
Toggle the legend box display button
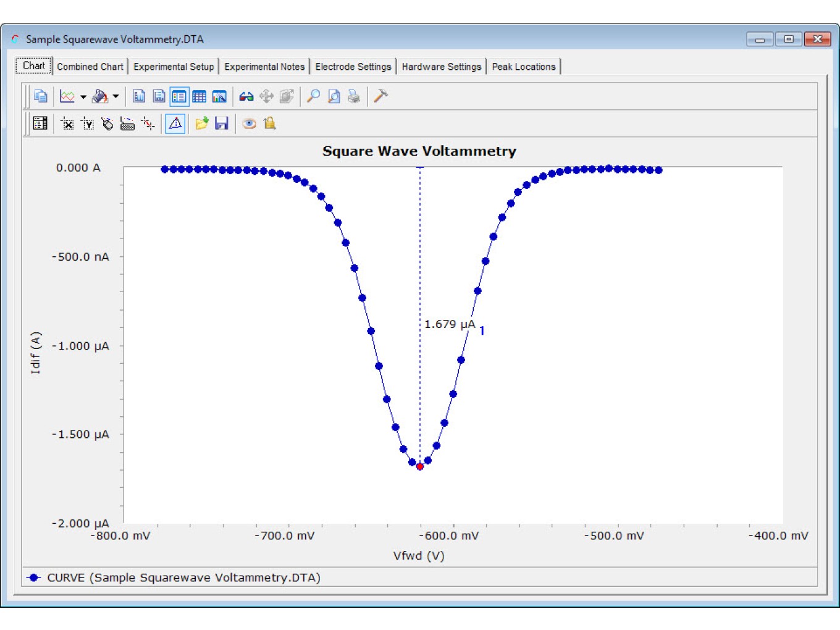(x=179, y=96)
